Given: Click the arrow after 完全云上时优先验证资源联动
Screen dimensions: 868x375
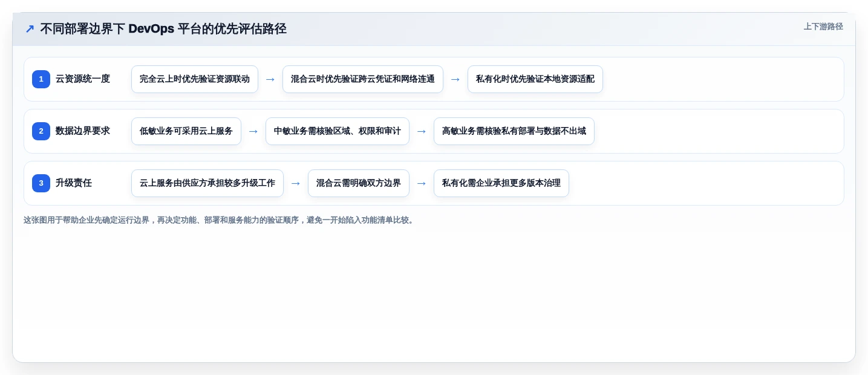Looking at the screenshot, I should [x=270, y=79].
